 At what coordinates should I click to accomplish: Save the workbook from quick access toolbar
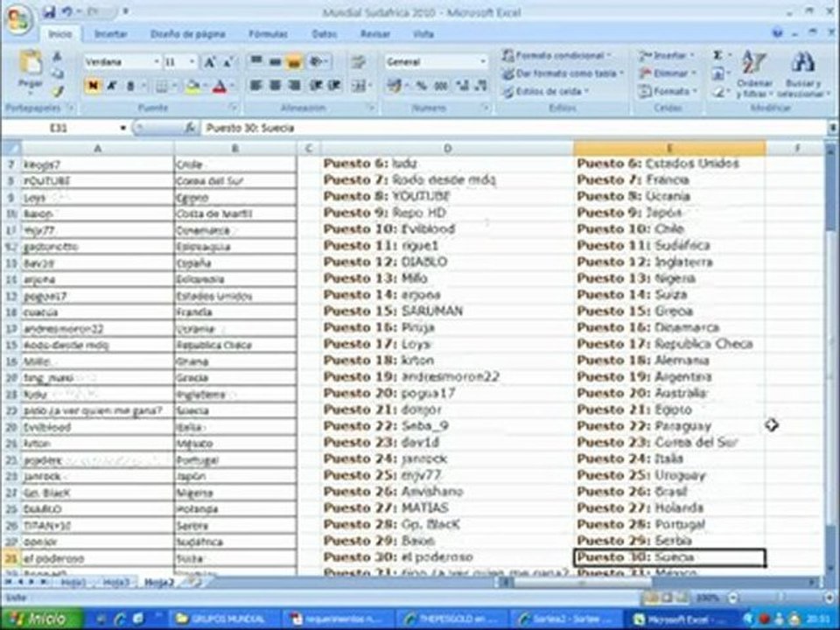click(x=49, y=11)
